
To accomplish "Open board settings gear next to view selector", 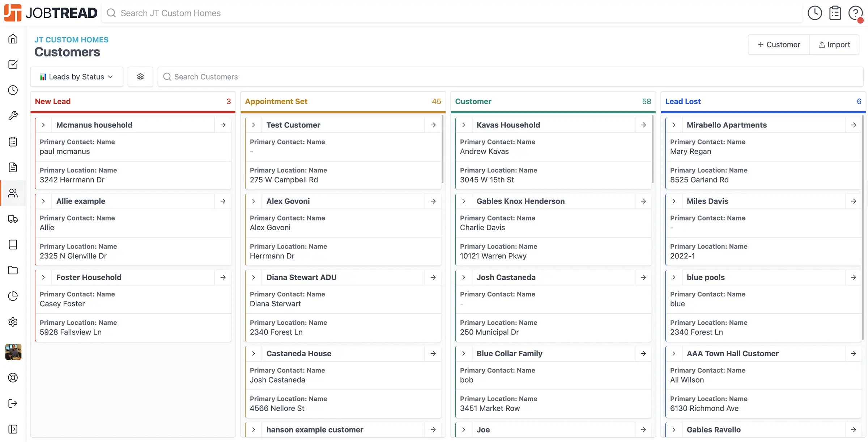I will point(140,77).
